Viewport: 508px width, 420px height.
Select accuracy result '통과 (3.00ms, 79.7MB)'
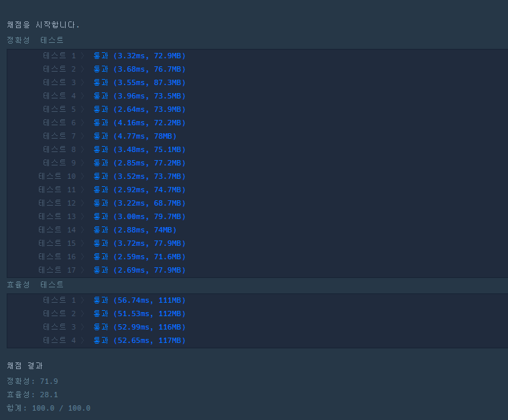point(139,216)
